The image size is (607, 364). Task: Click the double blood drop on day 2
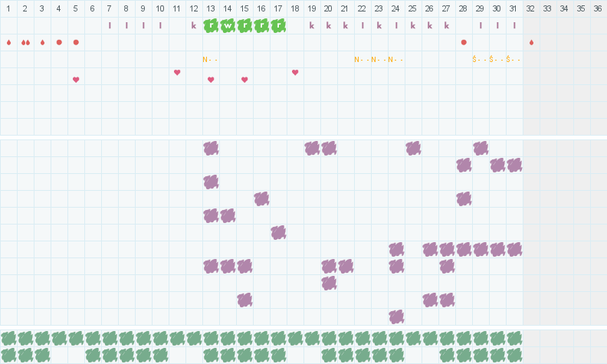[25, 42]
